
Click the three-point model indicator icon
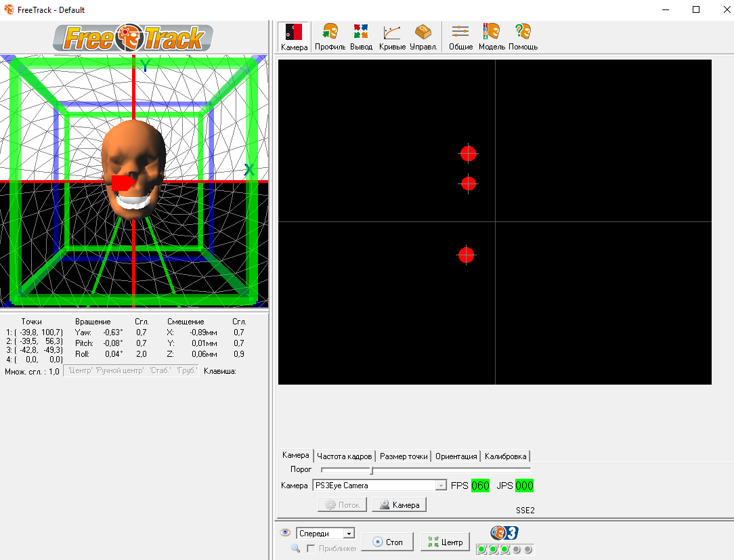[x=504, y=533]
